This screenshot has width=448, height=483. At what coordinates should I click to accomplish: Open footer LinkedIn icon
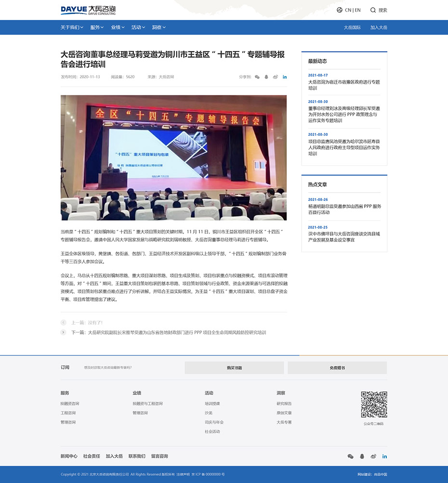click(384, 456)
